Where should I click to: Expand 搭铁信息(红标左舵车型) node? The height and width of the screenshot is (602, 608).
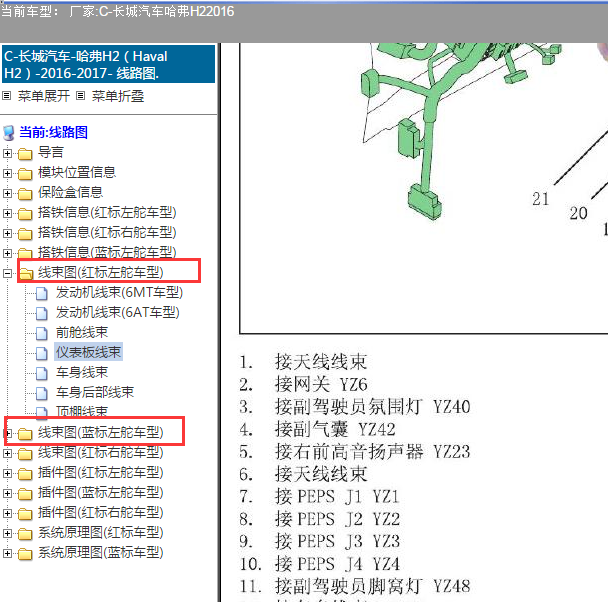coord(7,213)
